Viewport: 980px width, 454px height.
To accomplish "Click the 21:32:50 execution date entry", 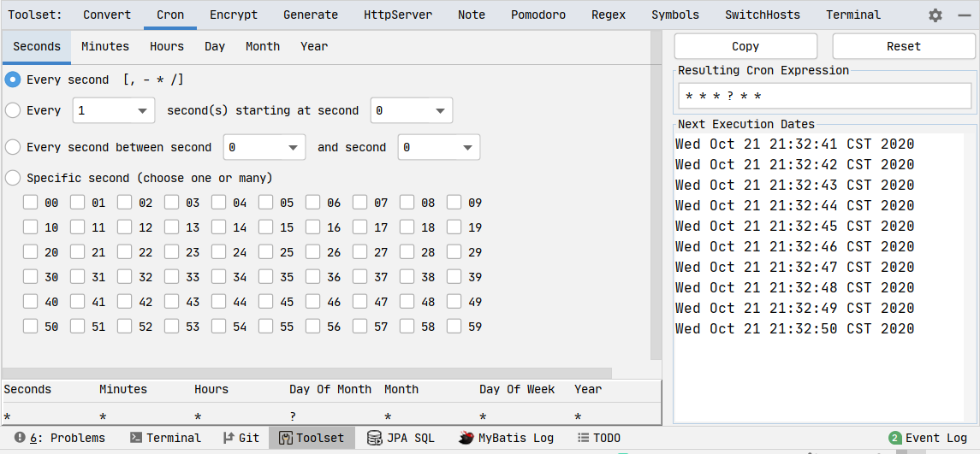I will coord(794,328).
